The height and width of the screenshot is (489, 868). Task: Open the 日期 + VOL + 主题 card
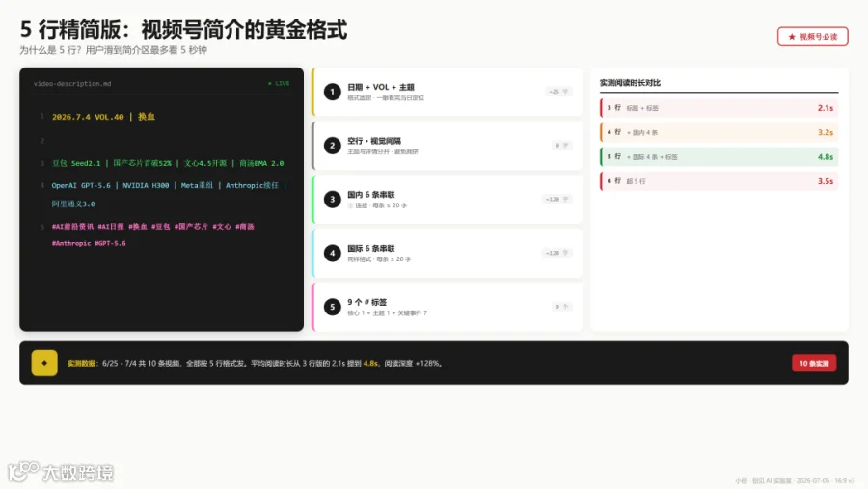(448, 92)
